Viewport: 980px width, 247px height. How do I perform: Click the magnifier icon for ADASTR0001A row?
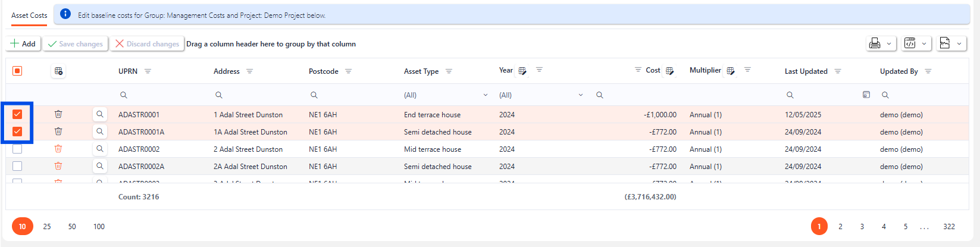click(100, 132)
